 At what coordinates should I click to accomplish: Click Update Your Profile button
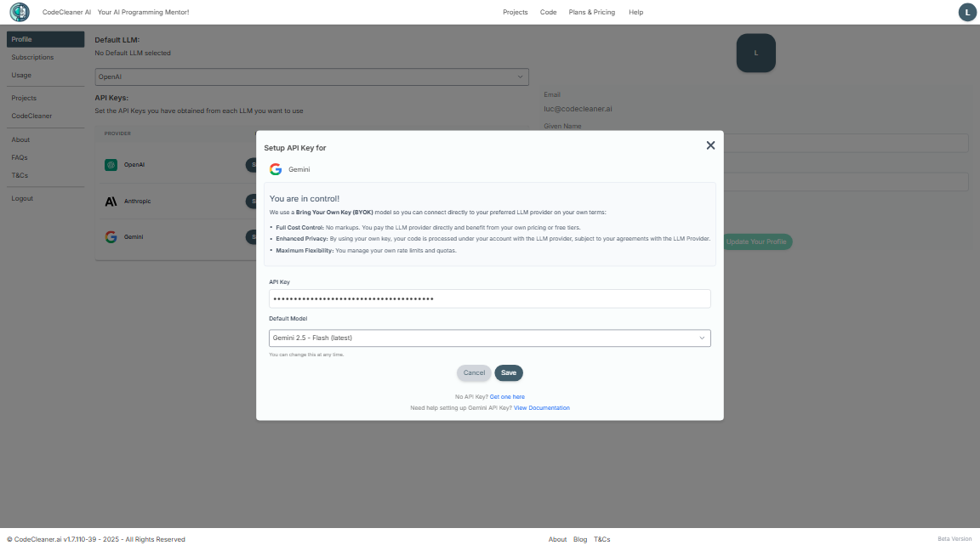pyautogui.click(x=756, y=241)
